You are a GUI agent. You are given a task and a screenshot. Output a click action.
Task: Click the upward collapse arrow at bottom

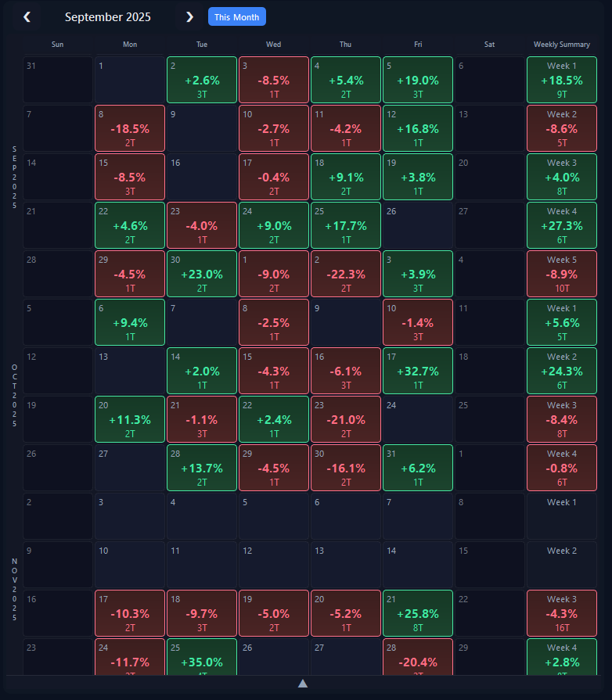click(x=303, y=683)
